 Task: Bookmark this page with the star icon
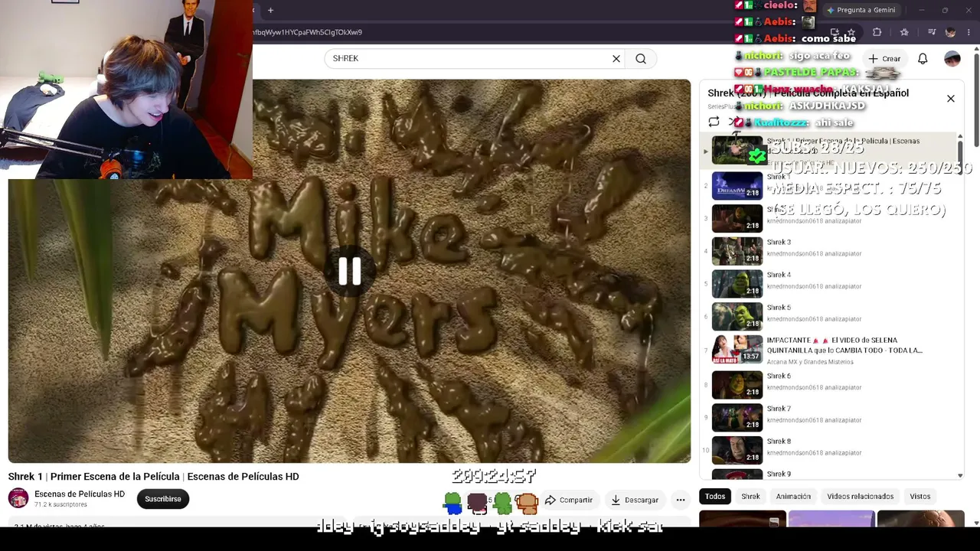click(x=851, y=32)
